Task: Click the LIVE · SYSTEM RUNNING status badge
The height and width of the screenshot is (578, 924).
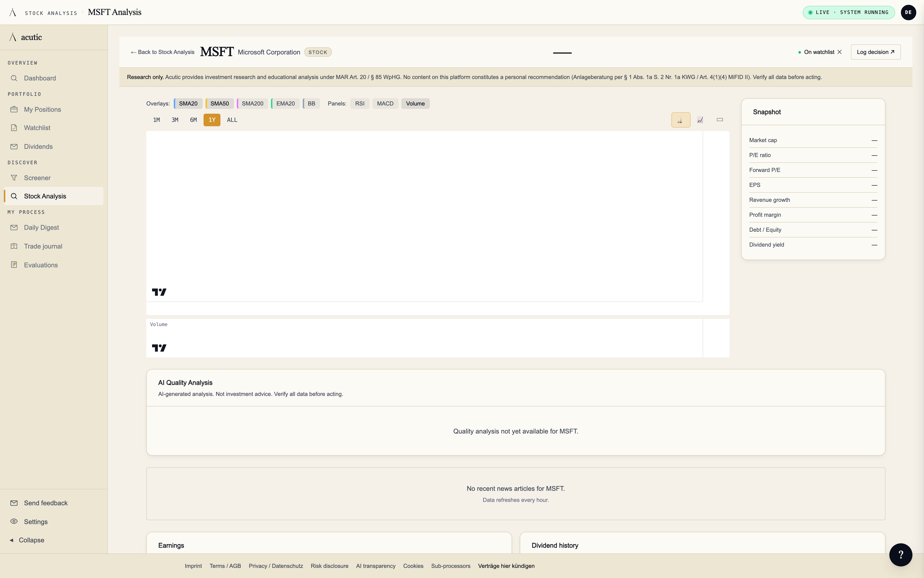Action: point(848,12)
